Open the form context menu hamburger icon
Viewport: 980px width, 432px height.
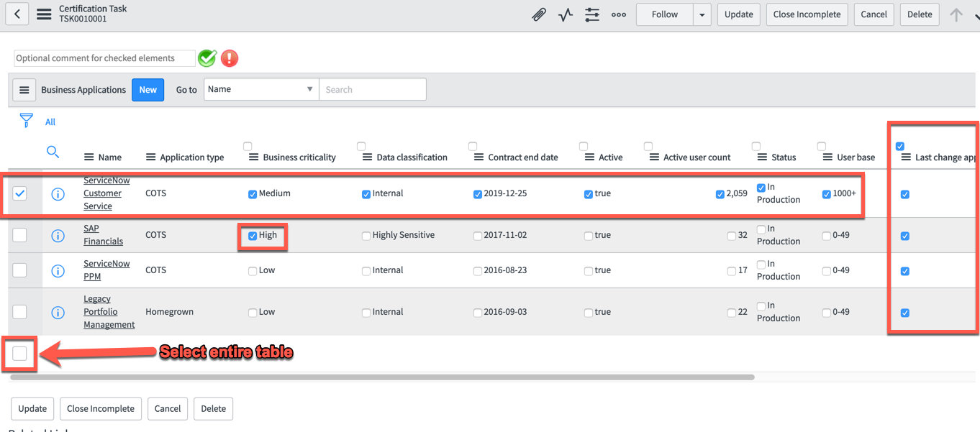[44, 14]
